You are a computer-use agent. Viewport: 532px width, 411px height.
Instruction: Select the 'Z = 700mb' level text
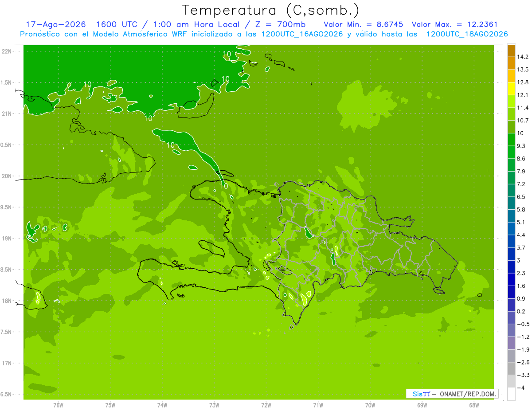[x=280, y=24]
